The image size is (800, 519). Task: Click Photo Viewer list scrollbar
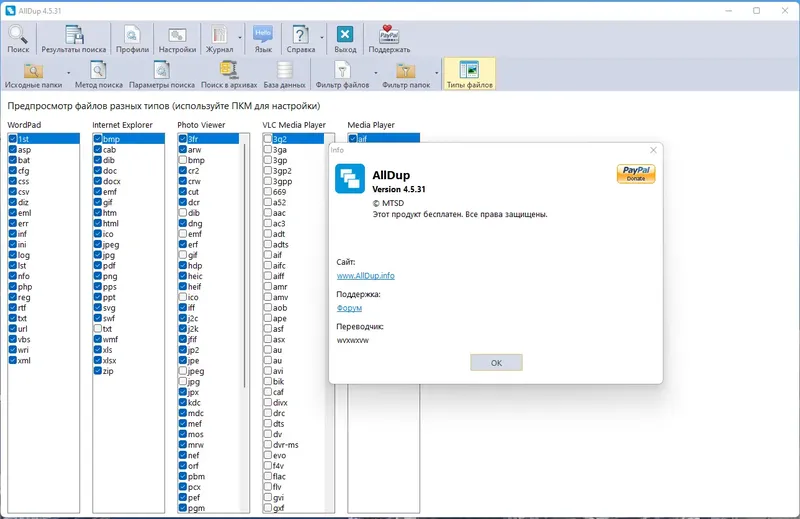(244, 265)
